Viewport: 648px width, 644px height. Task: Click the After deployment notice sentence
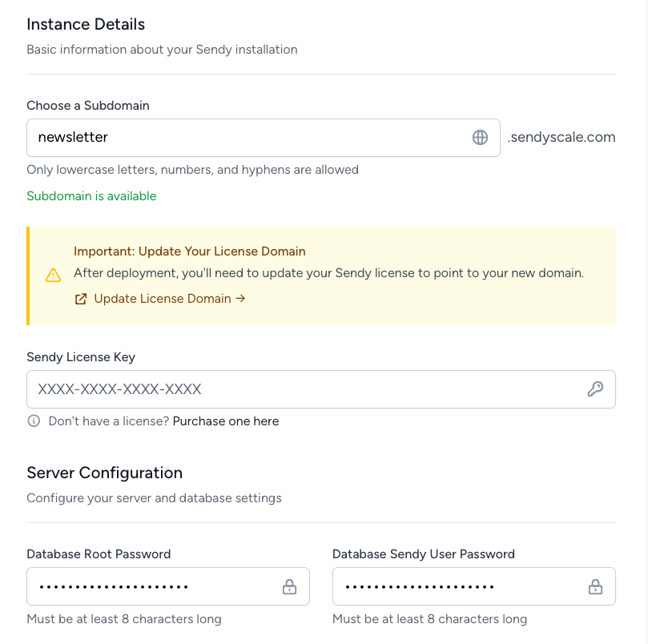pos(329,273)
